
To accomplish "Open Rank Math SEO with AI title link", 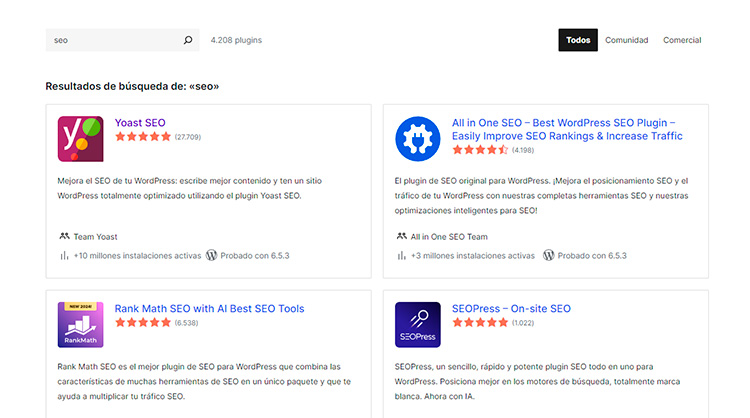I will 209,309.
